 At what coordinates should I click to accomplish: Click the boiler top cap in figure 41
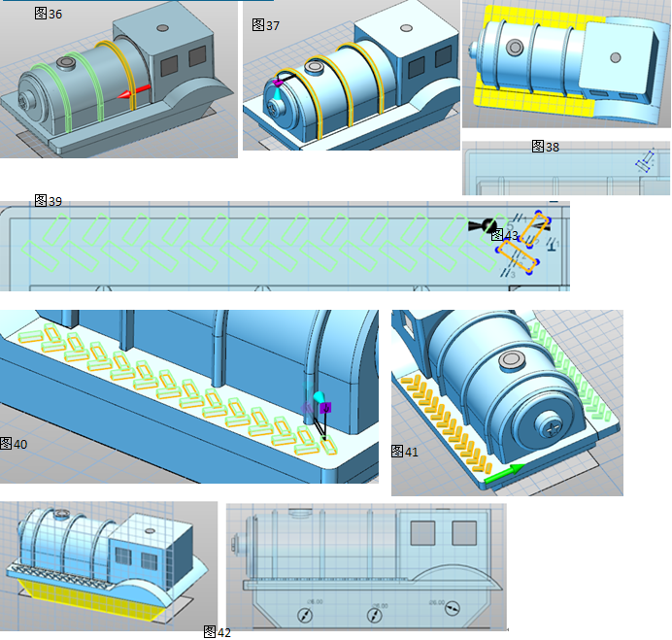(512, 360)
